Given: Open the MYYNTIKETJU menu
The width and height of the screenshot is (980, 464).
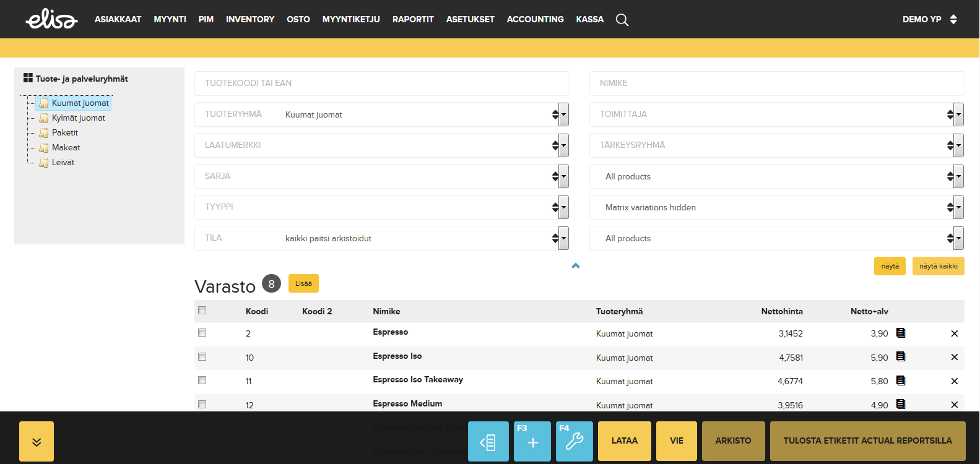Looking at the screenshot, I should point(351,19).
